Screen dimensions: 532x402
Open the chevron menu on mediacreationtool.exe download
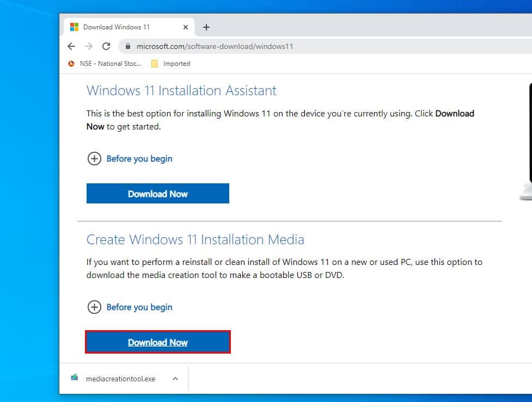click(175, 379)
